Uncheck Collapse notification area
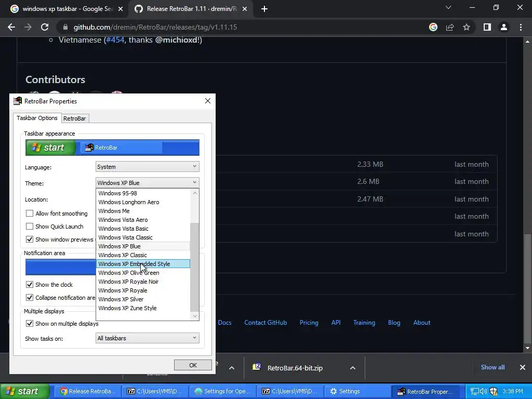This screenshot has width=532, height=399. [x=30, y=298]
